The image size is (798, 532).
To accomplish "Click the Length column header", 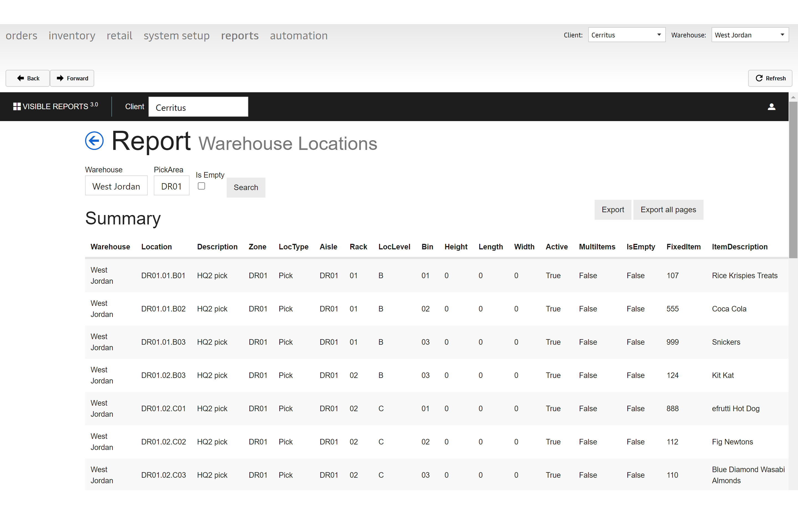I will (x=491, y=247).
